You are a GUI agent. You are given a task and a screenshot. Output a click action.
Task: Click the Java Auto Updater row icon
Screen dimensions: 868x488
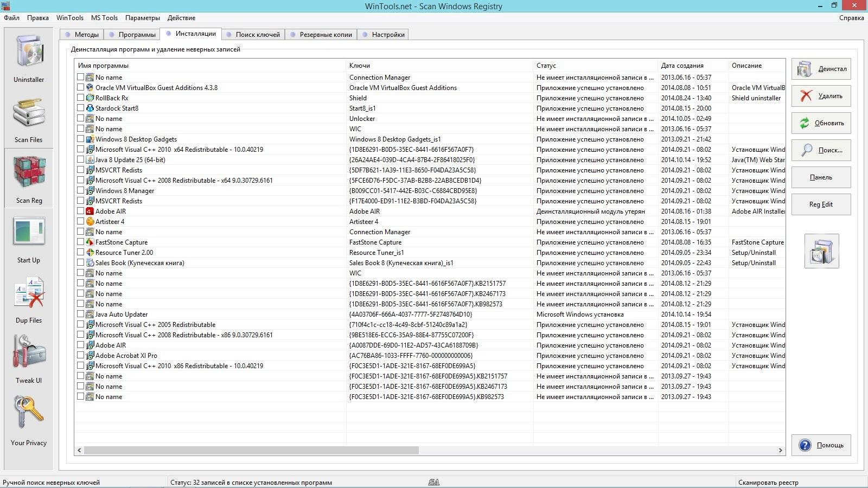pos(90,314)
